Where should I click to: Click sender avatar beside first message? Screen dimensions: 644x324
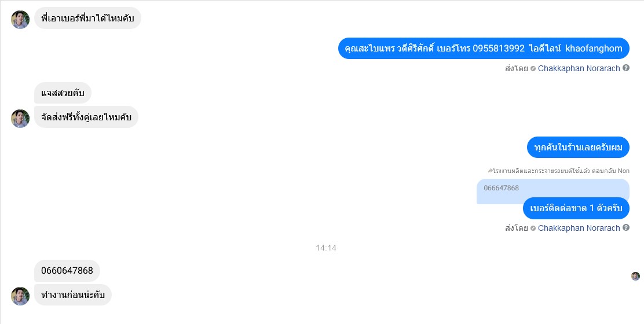tap(20, 20)
